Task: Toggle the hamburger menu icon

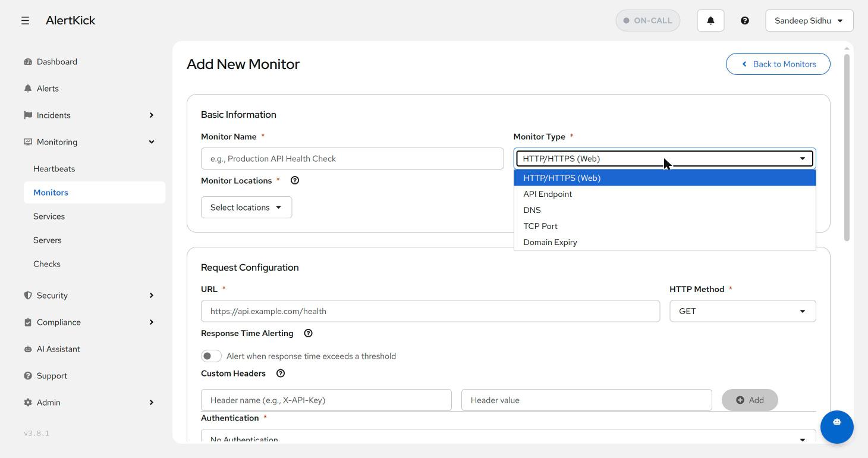Action: [x=25, y=20]
